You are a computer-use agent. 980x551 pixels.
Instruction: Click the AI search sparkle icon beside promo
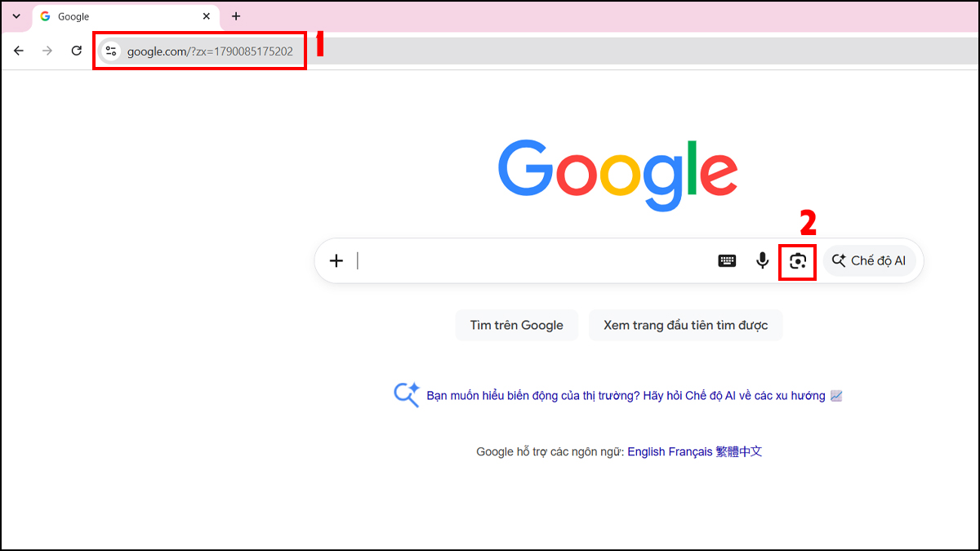pyautogui.click(x=407, y=395)
